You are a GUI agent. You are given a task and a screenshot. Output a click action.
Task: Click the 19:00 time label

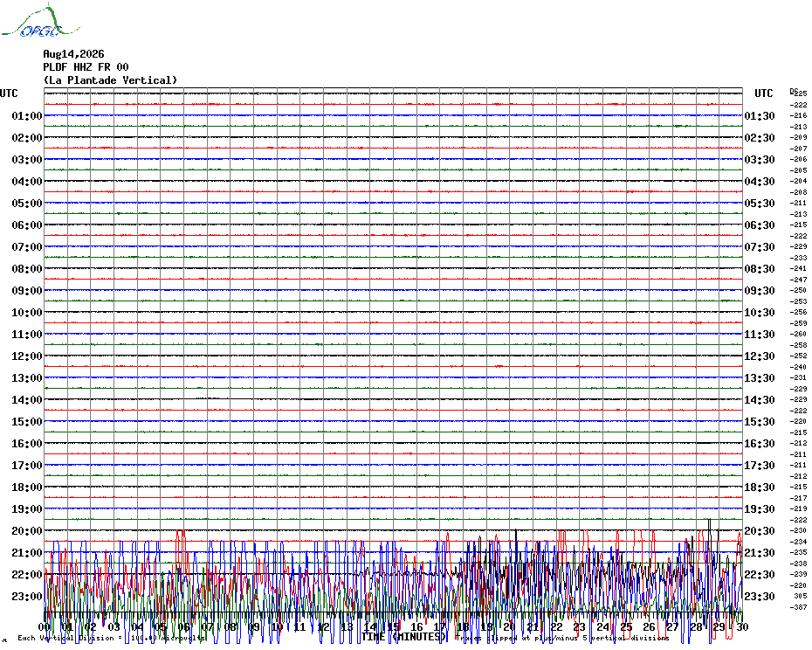[x=27, y=509]
